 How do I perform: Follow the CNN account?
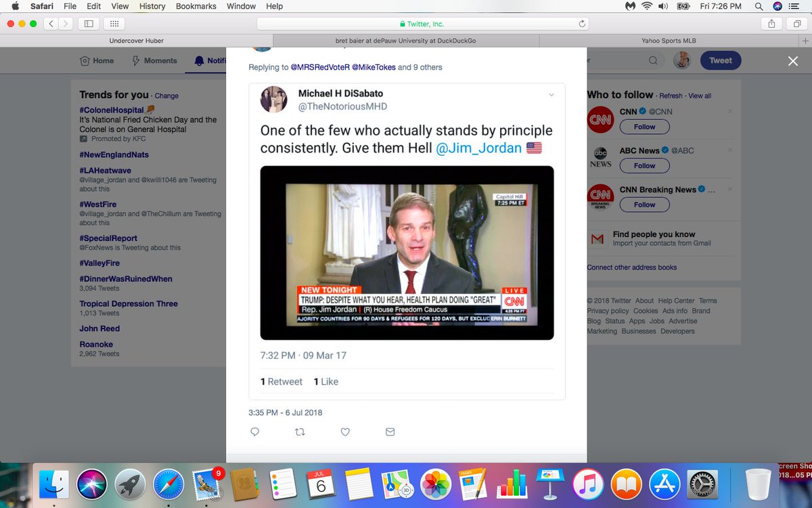[644, 127]
